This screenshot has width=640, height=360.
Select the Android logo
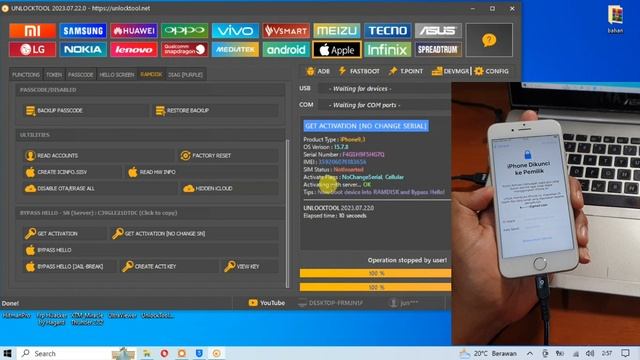pos(286,49)
